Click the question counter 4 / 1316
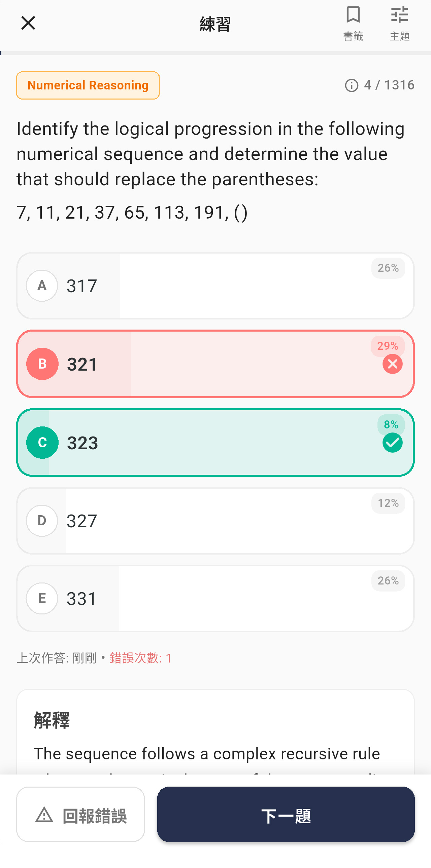The width and height of the screenshot is (431, 868). click(389, 85)
